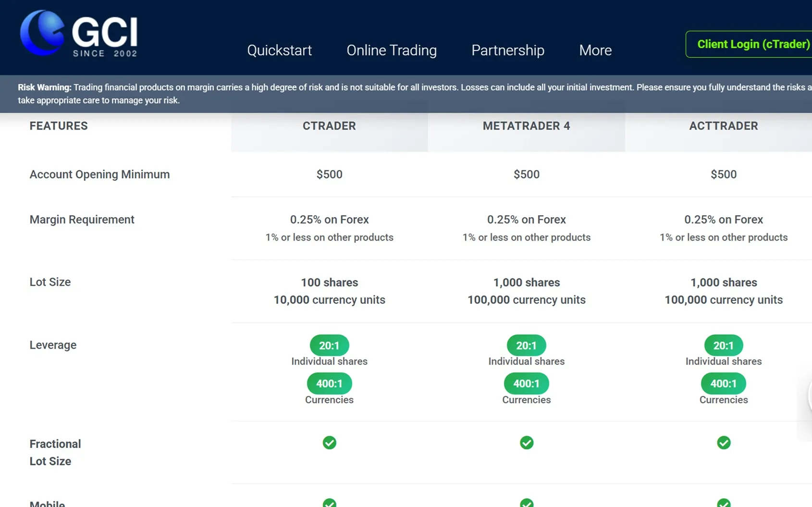Click the MetaTrader 4 20:1 leverage badge

(x=527, y=345)
